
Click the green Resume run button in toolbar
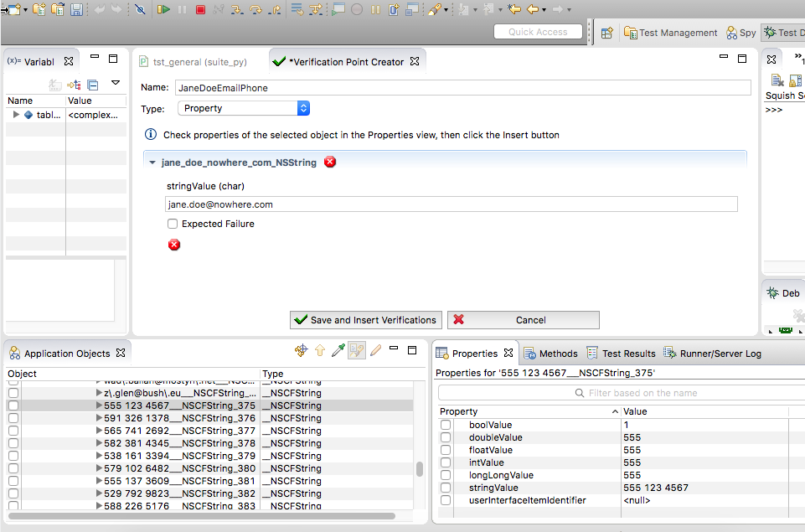click(x=163, y=10)
